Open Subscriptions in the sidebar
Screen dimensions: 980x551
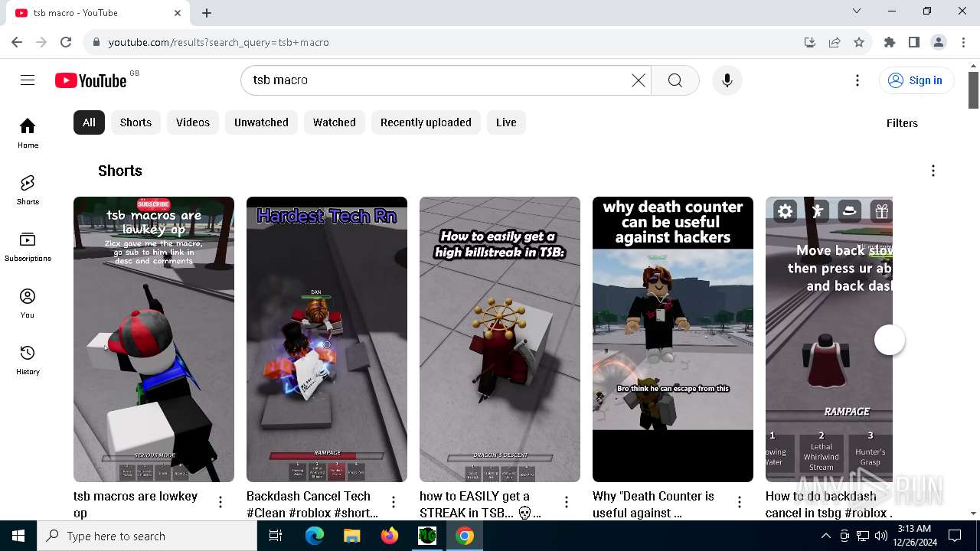pos(28,246)
